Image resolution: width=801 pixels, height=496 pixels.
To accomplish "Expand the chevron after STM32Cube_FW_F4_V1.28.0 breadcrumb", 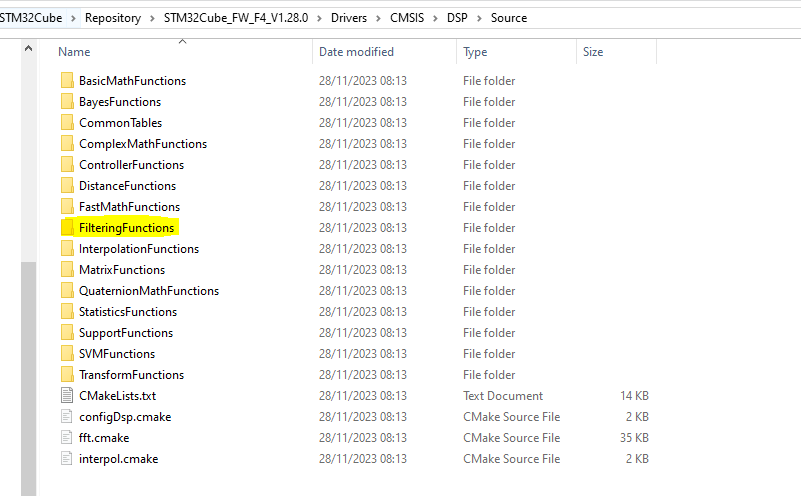I will click(320, 18).
